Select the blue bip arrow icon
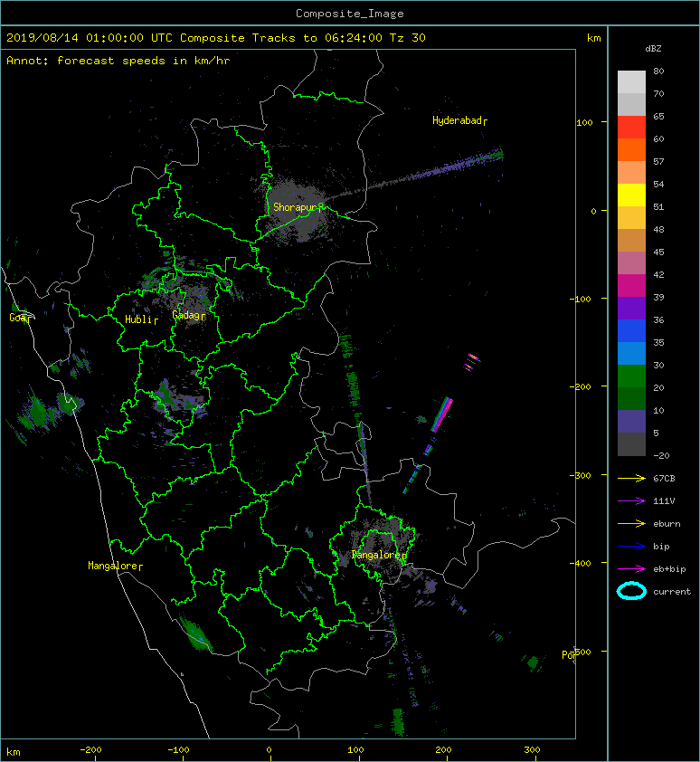 631,547
